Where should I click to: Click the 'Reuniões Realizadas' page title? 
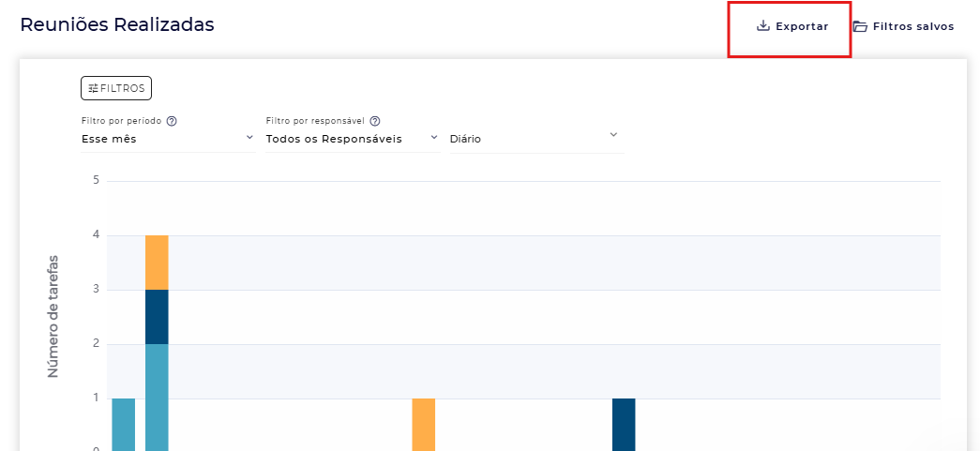[117, 25]
